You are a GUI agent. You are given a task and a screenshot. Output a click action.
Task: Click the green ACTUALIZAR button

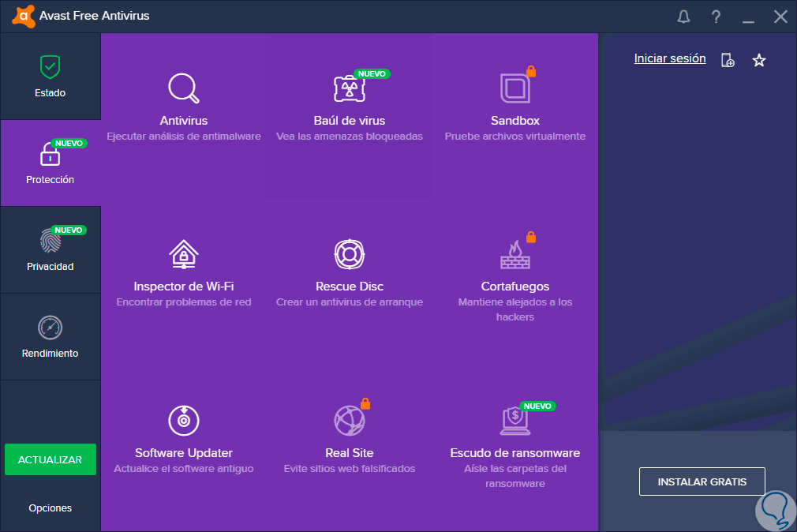coord(51,459)
